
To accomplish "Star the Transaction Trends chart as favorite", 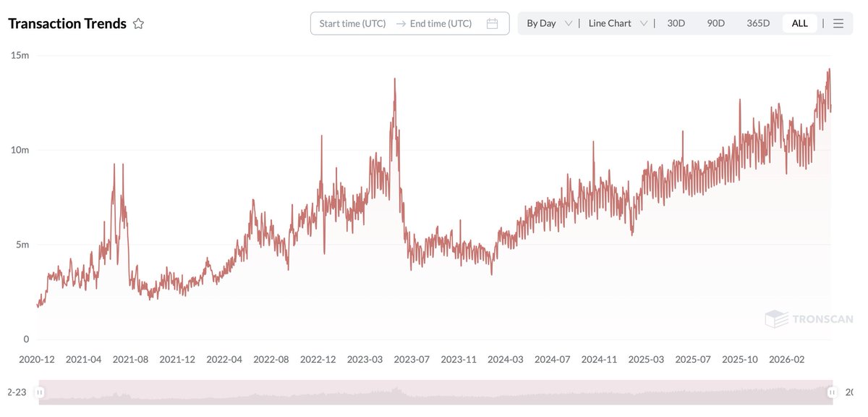I will 138,23.
